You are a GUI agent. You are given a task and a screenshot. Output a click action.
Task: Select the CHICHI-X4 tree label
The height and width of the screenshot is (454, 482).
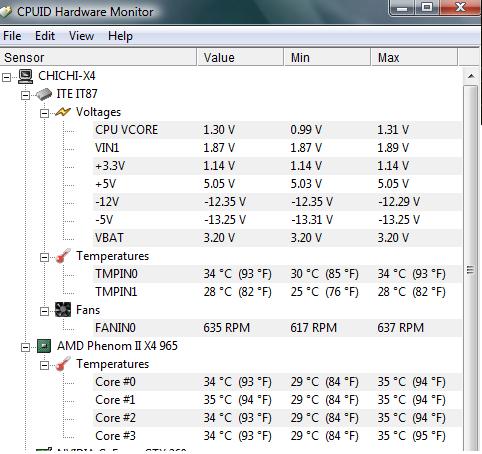(67, 76)
